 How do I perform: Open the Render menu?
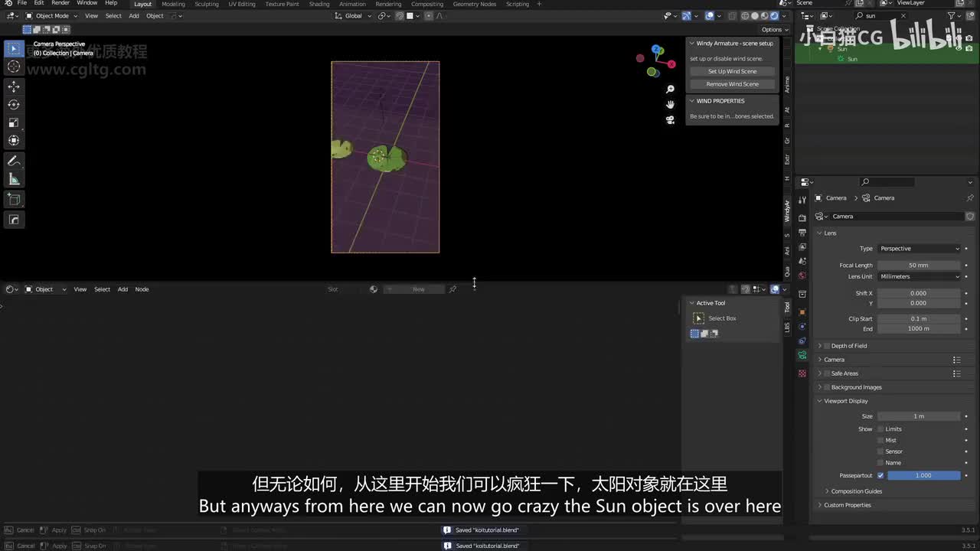point(60,4)
